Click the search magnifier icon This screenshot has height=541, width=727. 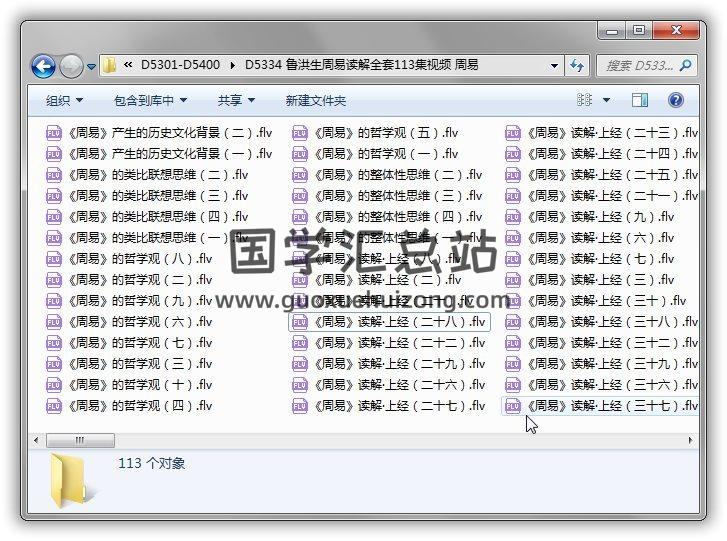[x=686, y=66]
